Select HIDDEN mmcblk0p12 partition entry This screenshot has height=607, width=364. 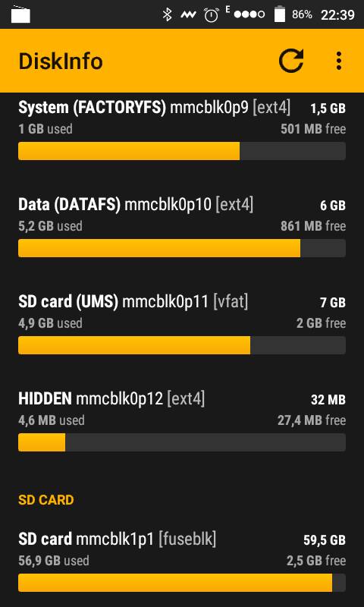[182, 421]
